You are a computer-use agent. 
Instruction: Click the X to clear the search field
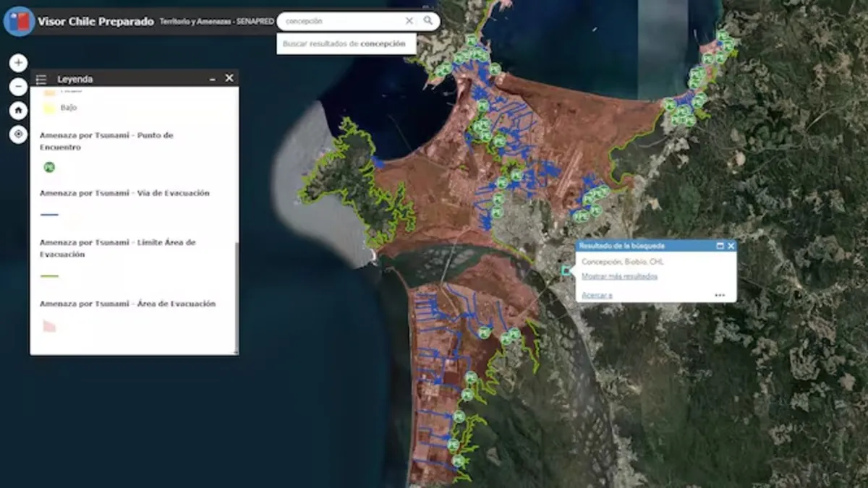409,21
